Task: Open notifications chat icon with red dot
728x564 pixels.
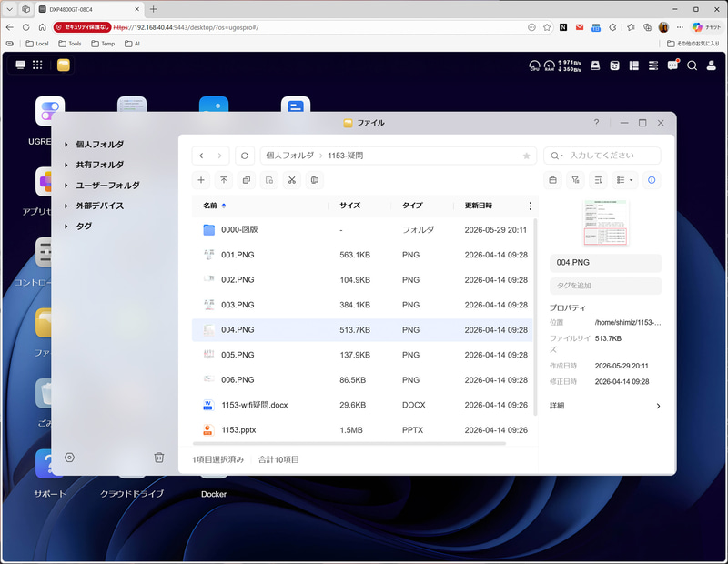Action: pyautogui.click(x=672, y=65)
